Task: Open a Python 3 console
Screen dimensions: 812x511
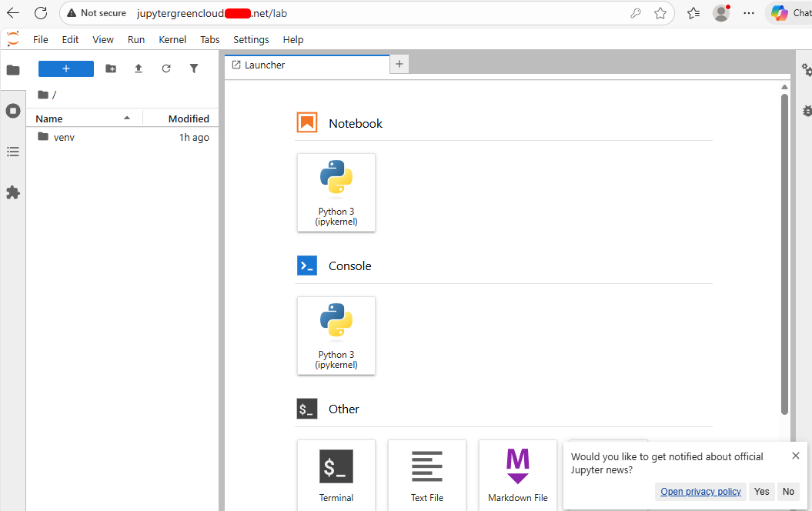Action: 336,336
